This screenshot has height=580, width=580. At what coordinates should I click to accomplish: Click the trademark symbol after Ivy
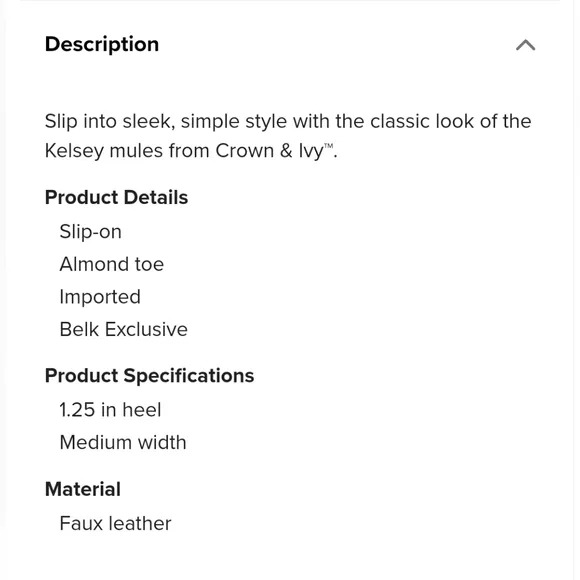(329, 146)
